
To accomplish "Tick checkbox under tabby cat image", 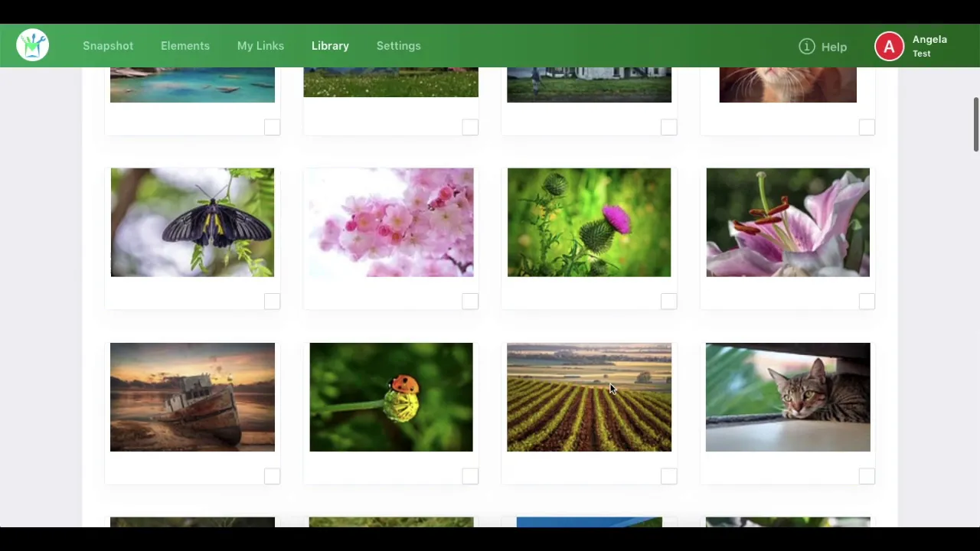I will [x=867, y=476].
